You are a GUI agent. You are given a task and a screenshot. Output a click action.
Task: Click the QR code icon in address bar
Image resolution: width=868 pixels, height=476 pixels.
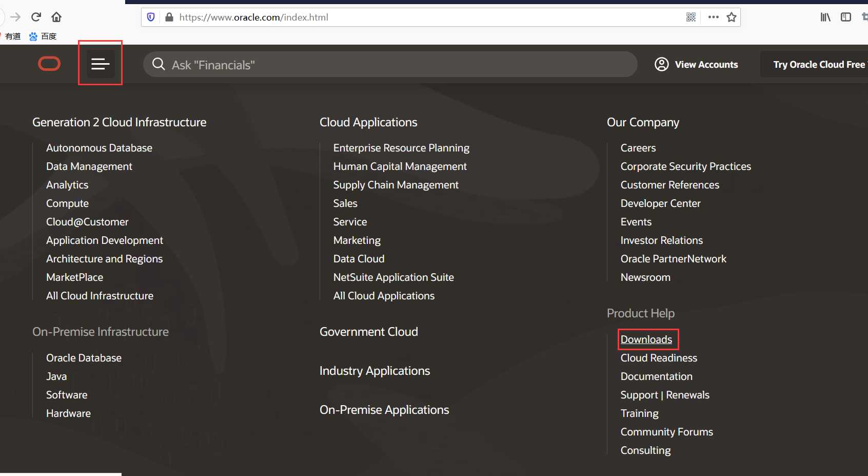[691, 17]
